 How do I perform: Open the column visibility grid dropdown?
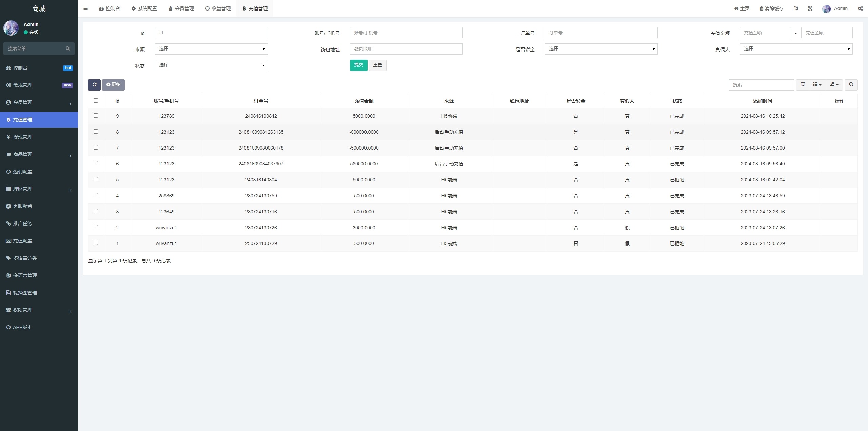coord(817,85)
